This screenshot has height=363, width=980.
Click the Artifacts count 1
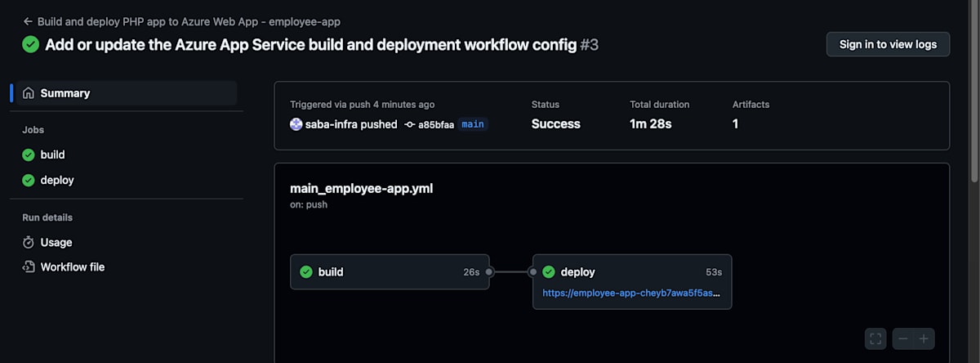pyautogui.click(x=736, y=124)
